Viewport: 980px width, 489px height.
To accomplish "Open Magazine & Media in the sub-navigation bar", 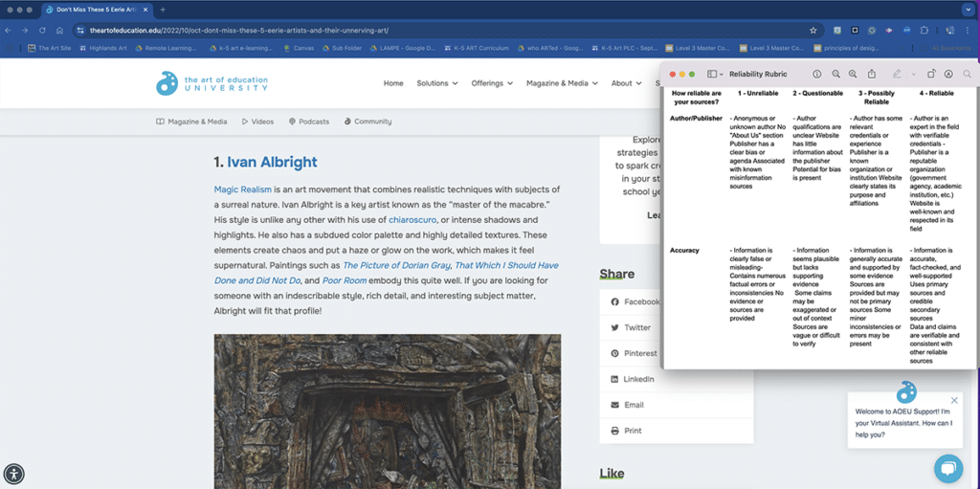I will (x=191, y=122).
